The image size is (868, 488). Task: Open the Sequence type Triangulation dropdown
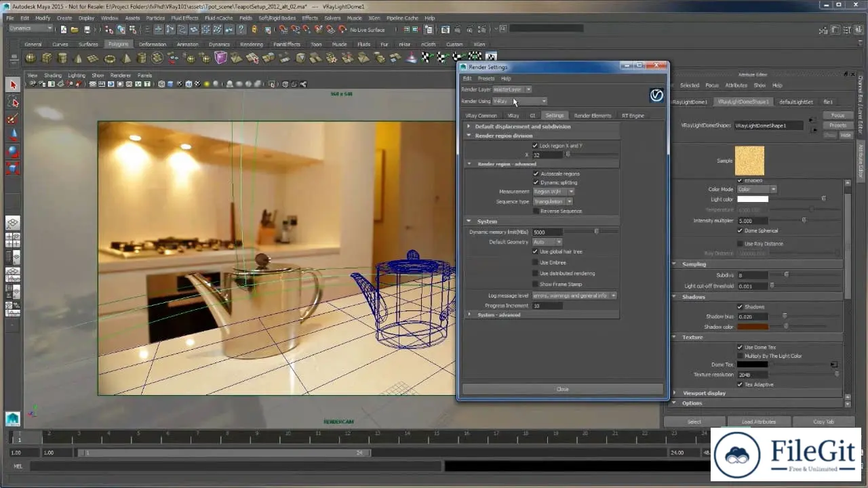click(553, 201)
